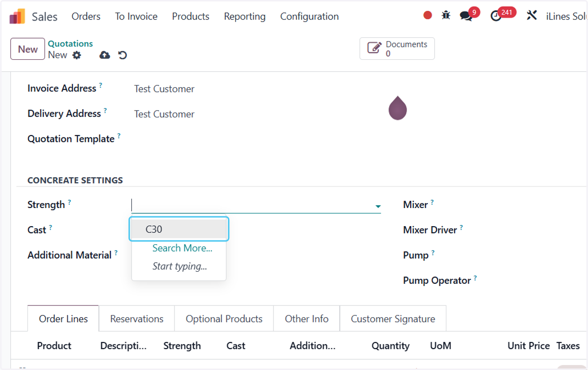588x370 pixels.
Task: Click the Delivery Address Test Customer value
Action: pyautogui.click(x=164, y=114)
